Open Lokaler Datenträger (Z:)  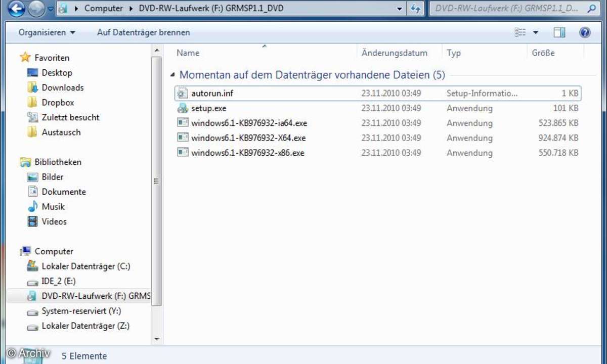point(85,326)
